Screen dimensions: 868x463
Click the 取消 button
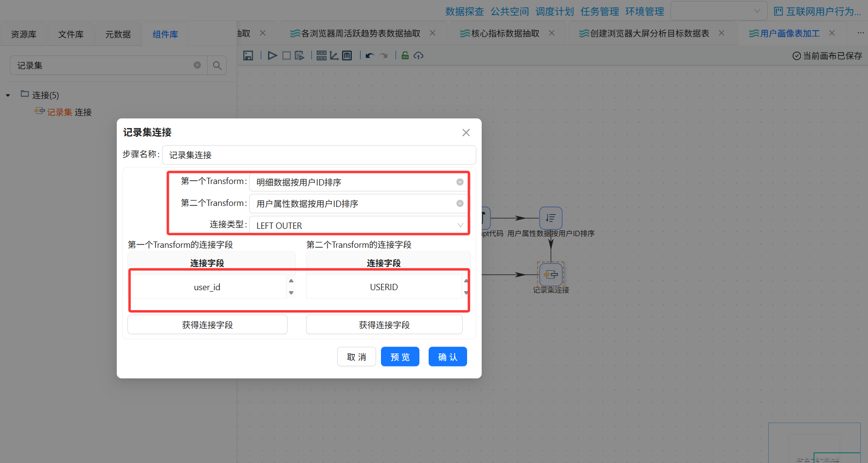point(357,357)
